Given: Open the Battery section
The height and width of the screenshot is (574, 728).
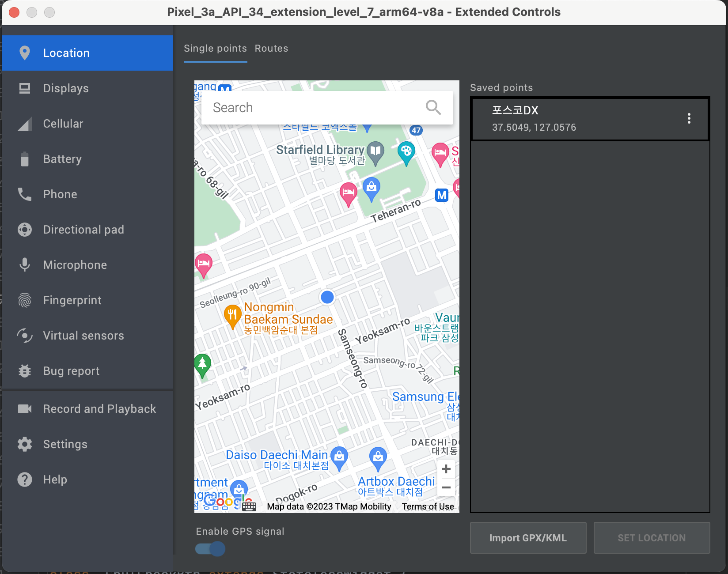Looking at the screenshot, I should click(87, 159).
